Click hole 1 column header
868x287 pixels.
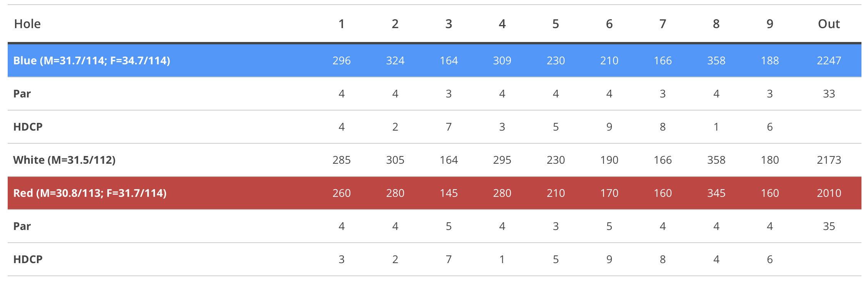point(342,24)
